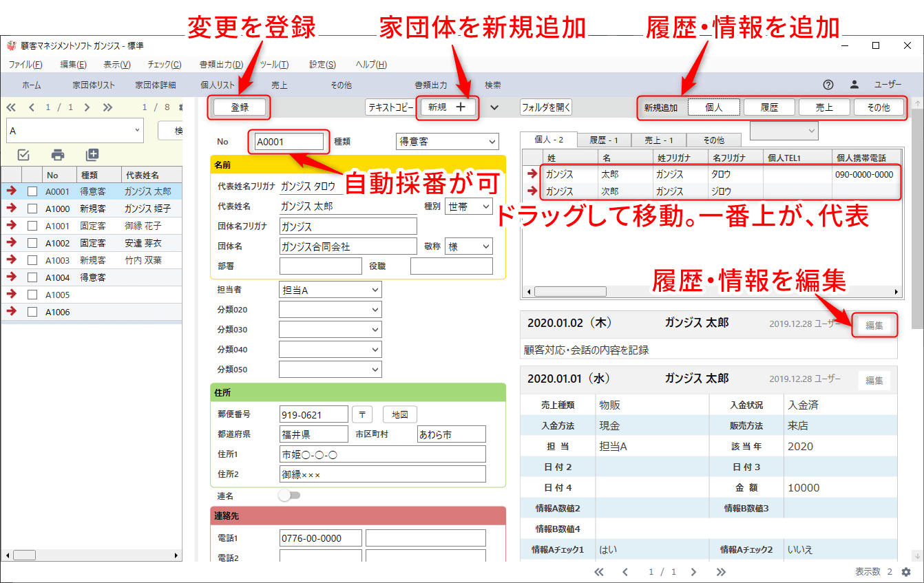
Task: Click the フォルダを開く button
Action: [x=546, y=107]
